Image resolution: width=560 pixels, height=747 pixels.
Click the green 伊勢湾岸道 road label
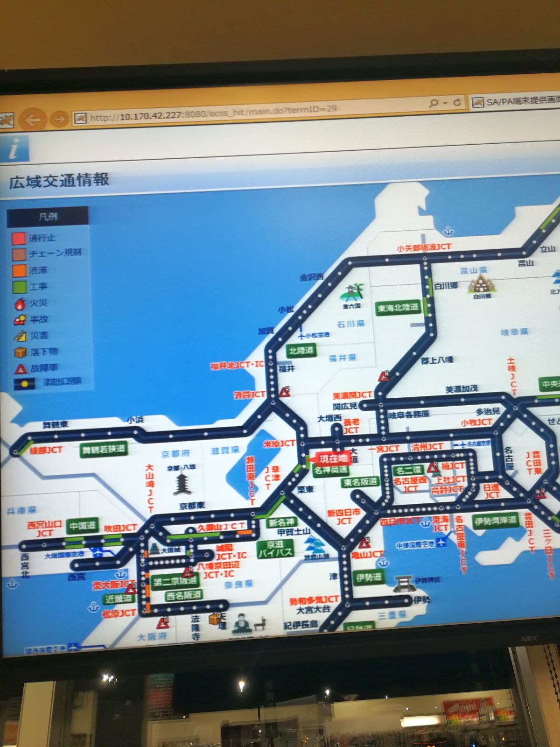[x=496, y=521]
